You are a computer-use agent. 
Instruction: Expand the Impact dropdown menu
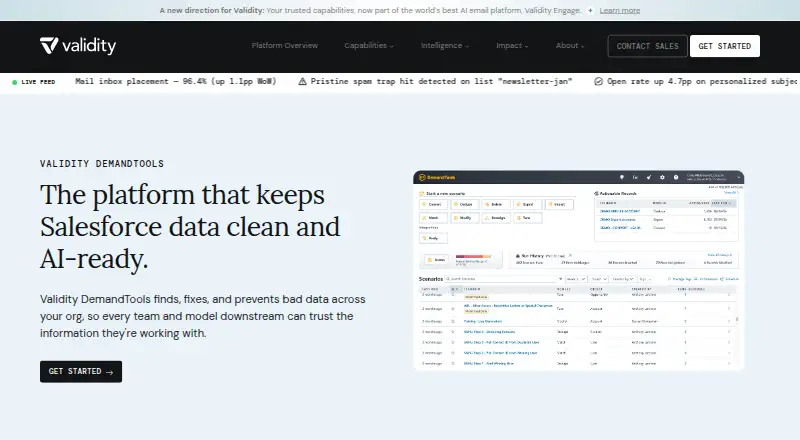pyautogui.click(x=512, y=45)
